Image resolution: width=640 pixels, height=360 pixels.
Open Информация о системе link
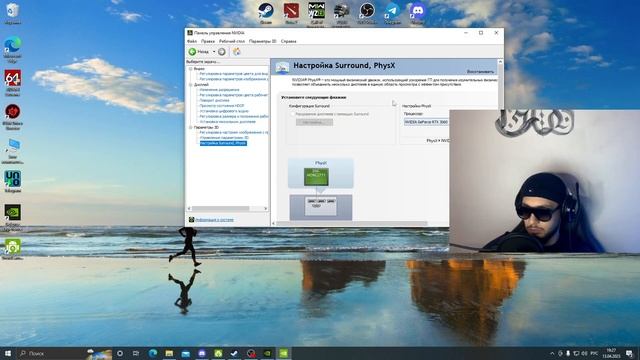coord(214,220)
